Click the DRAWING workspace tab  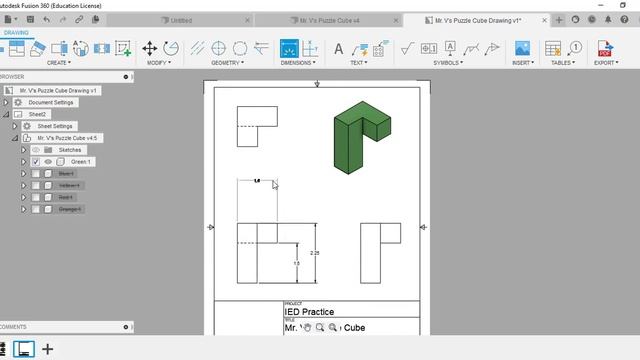point(16,33)
